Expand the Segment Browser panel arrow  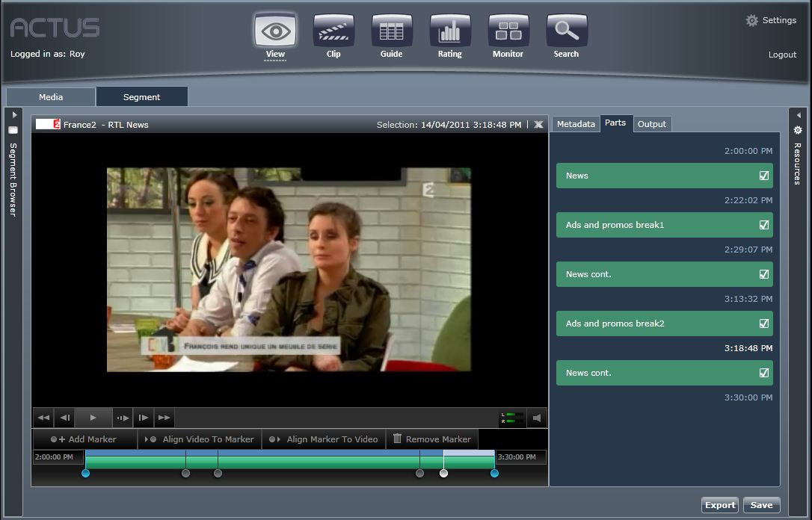(14, 115)
